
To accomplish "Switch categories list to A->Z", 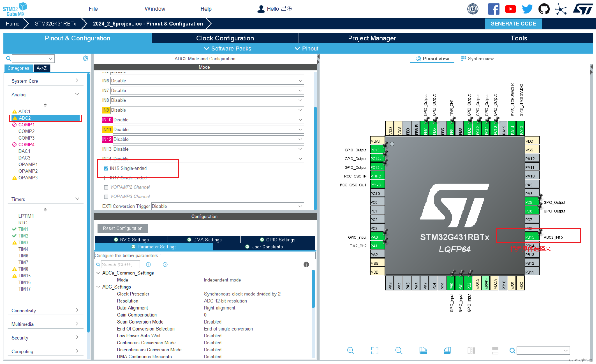I will (42, 68).
